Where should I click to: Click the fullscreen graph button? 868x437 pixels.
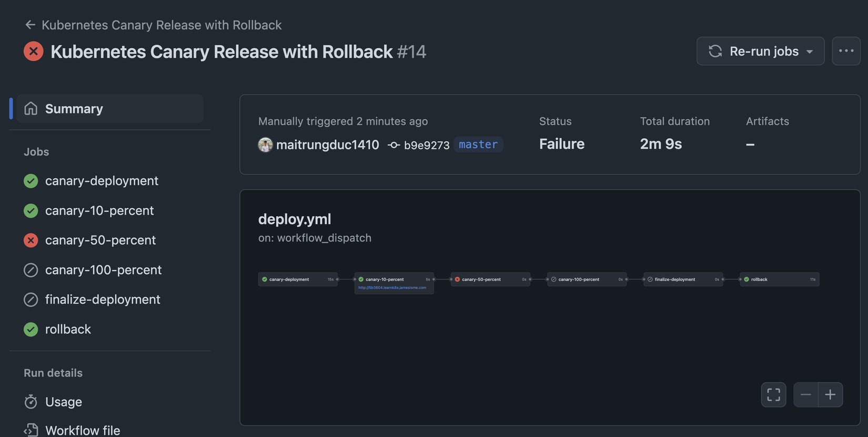point(774,394)
